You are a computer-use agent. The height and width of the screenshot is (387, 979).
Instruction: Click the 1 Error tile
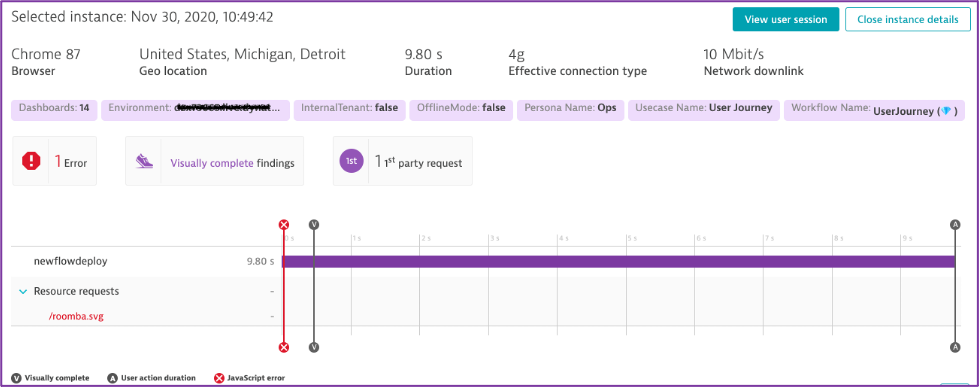pos(55,161)
